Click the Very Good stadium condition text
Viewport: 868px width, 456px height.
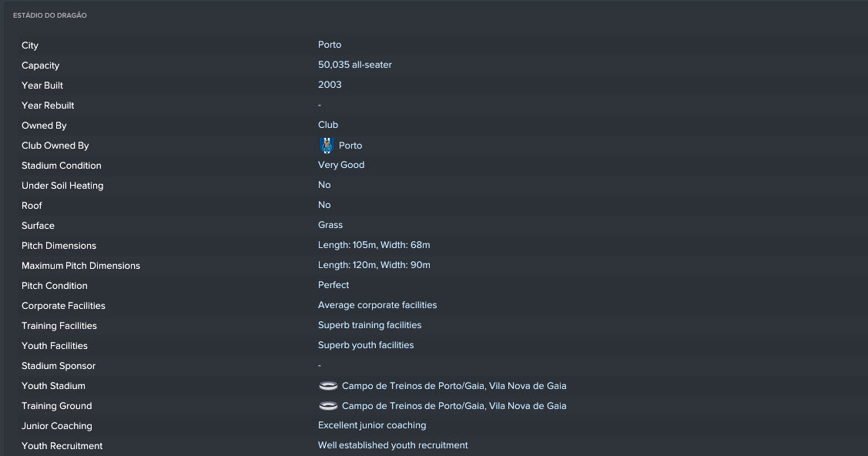point(341,165)
